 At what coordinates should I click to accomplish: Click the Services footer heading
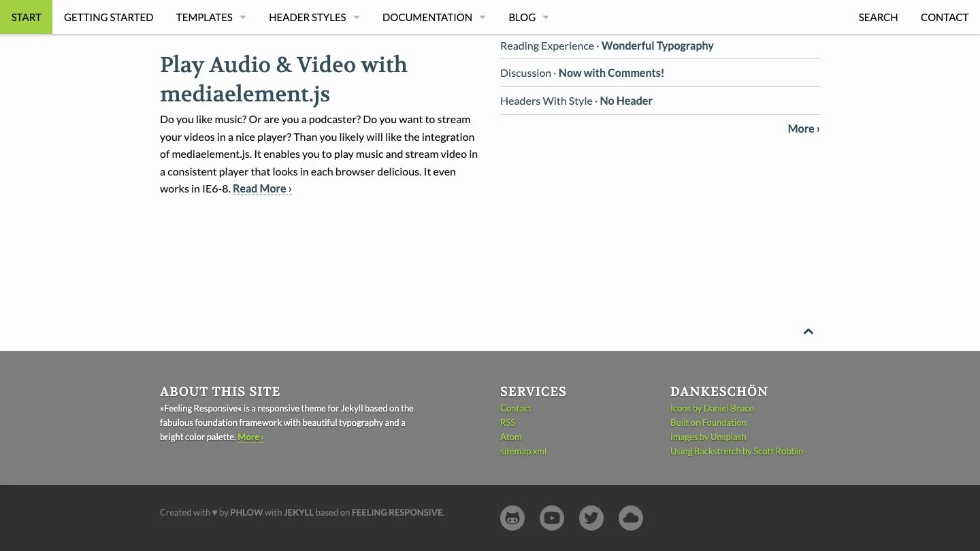tap(533, 391)
